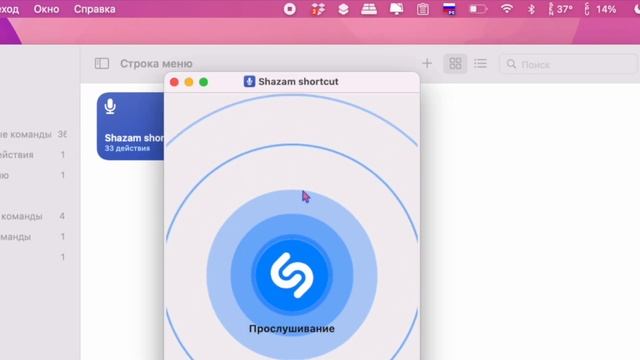The image size is (640, 360).
Task: Click the 37° temperature indicator
Action: click(x=560, y=9)
